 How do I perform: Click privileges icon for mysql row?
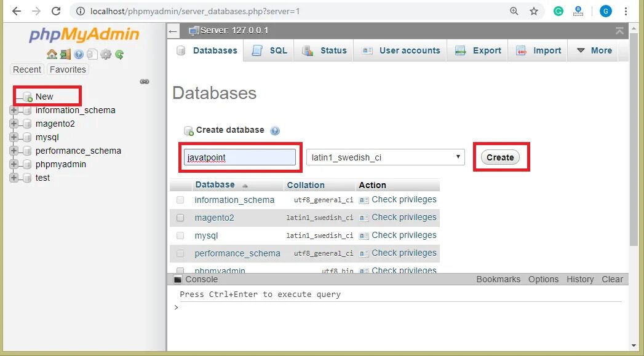click(364, 235)
